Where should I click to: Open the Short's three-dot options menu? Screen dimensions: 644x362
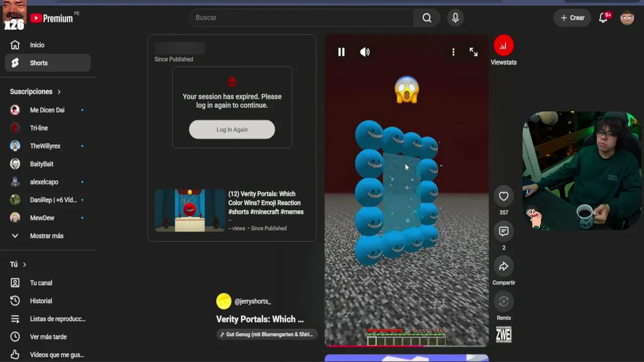pos(453,52)
